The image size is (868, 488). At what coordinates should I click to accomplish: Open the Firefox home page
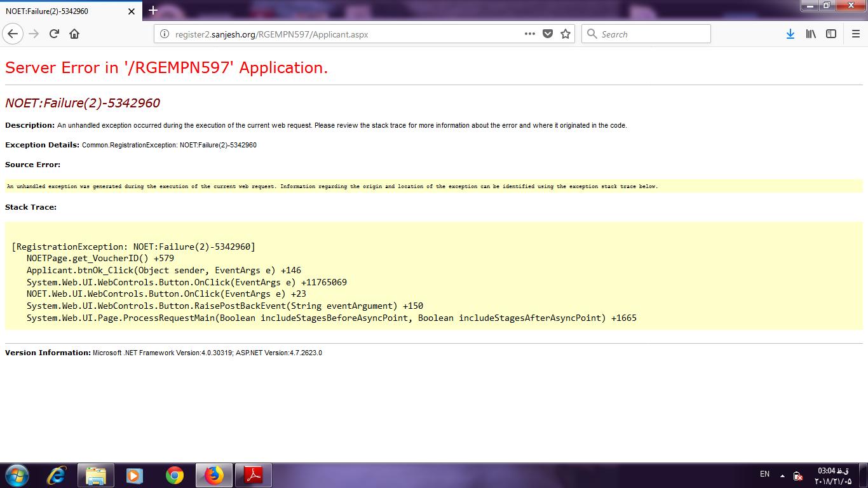point(74,34)
